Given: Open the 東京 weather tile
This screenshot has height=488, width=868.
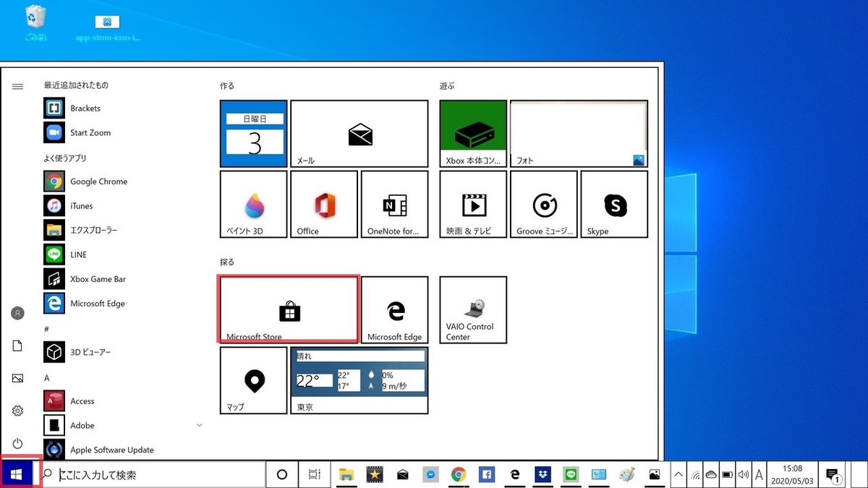Looking at the screenshot, I should (x=359, y=380).
